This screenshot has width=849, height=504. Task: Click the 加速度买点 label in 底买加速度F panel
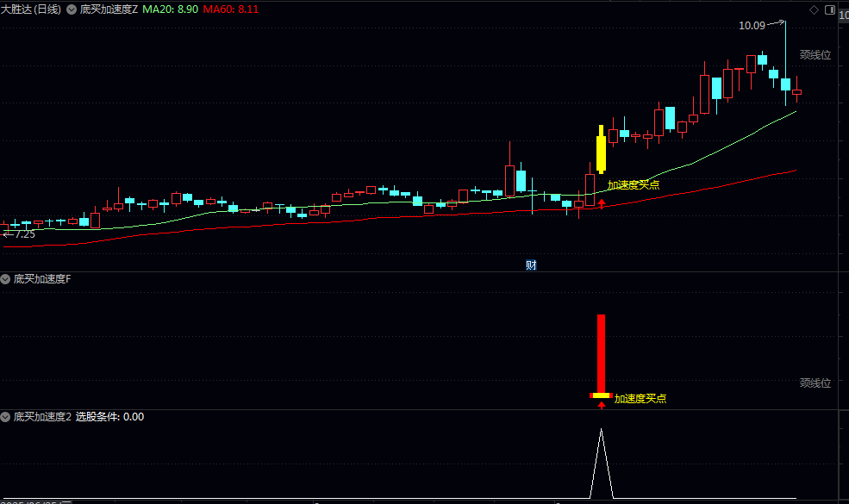640,398
